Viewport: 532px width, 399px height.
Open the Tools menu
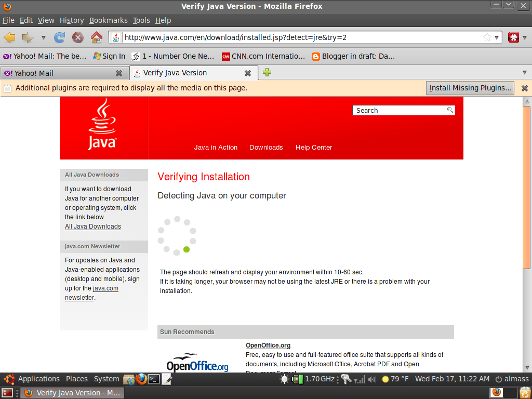pyautogui.click(x=141, y=20)
